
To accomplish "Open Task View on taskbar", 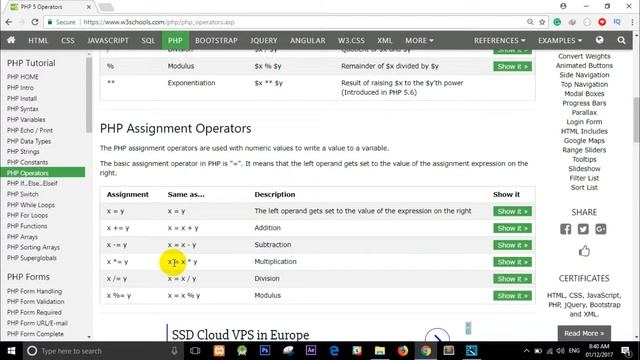I will (x=195, y=351).
